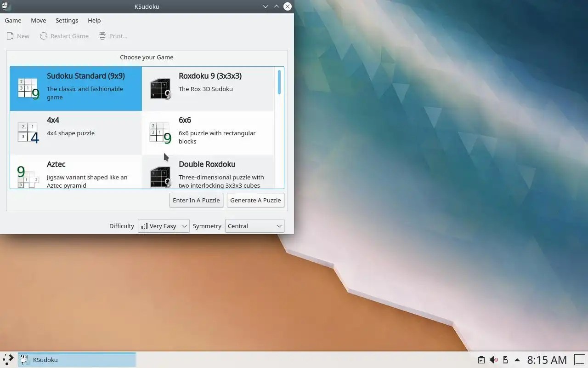Click the clipboard tray icon
Viewport: 588px width, 368px height.
(x=481, y=360)
